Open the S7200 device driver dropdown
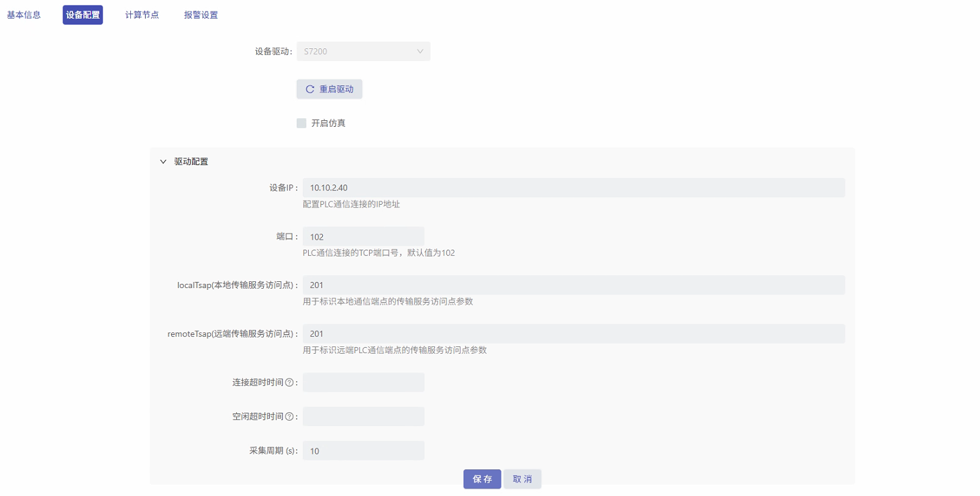The width and height of the screenshot is (980, 496). pyautogui.click(x=363, y=51)
